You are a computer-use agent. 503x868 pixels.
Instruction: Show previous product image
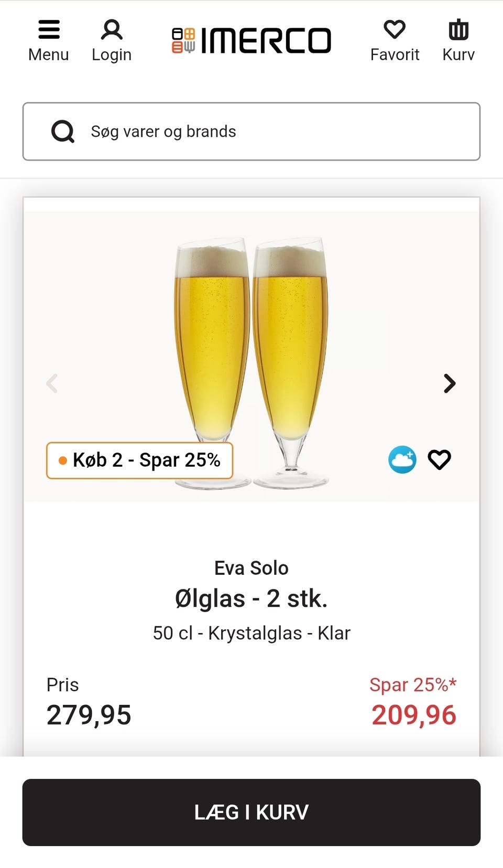point(52,383)
